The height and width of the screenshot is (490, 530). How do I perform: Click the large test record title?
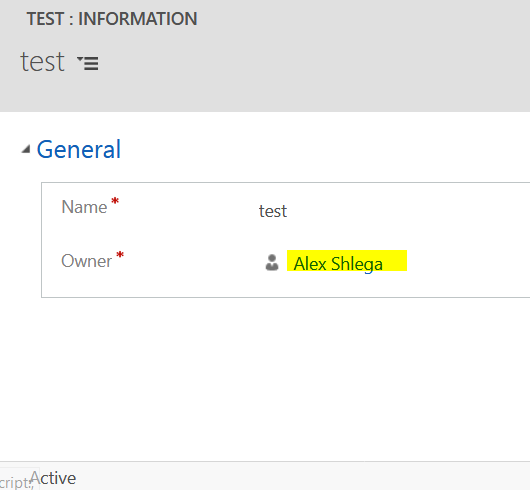pos(42,62)
